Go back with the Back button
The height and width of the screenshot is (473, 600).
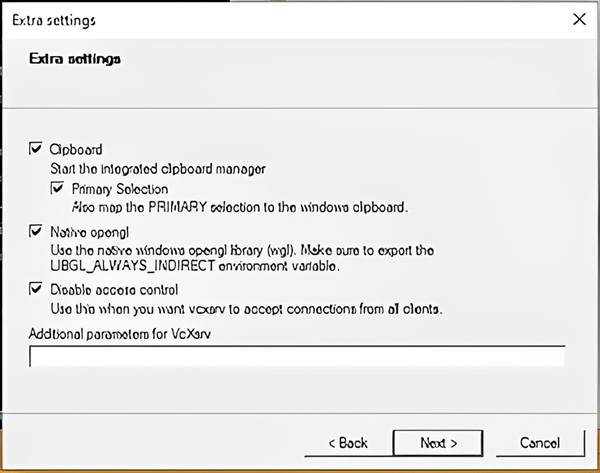tap(347, 442)
